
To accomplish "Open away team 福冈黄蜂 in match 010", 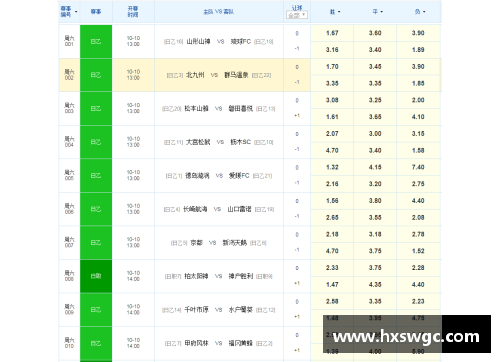I will tap(241, 343).
